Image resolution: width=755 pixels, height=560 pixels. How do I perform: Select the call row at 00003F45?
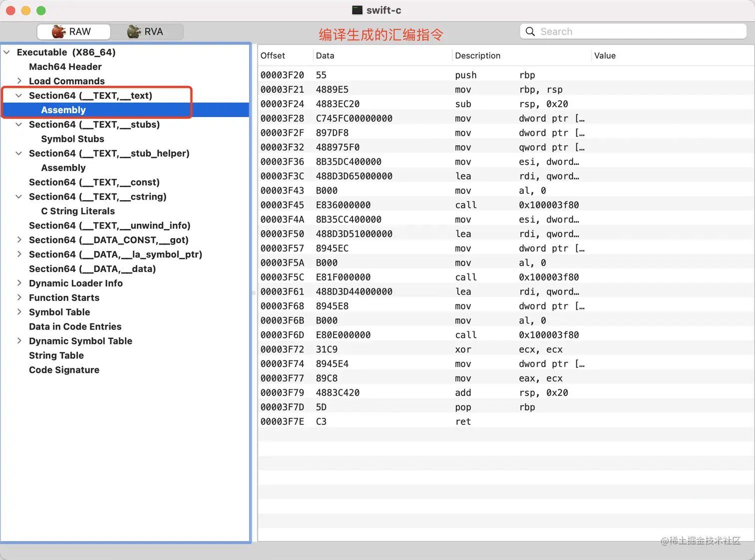pyautogui.click(x=505, y=205)
